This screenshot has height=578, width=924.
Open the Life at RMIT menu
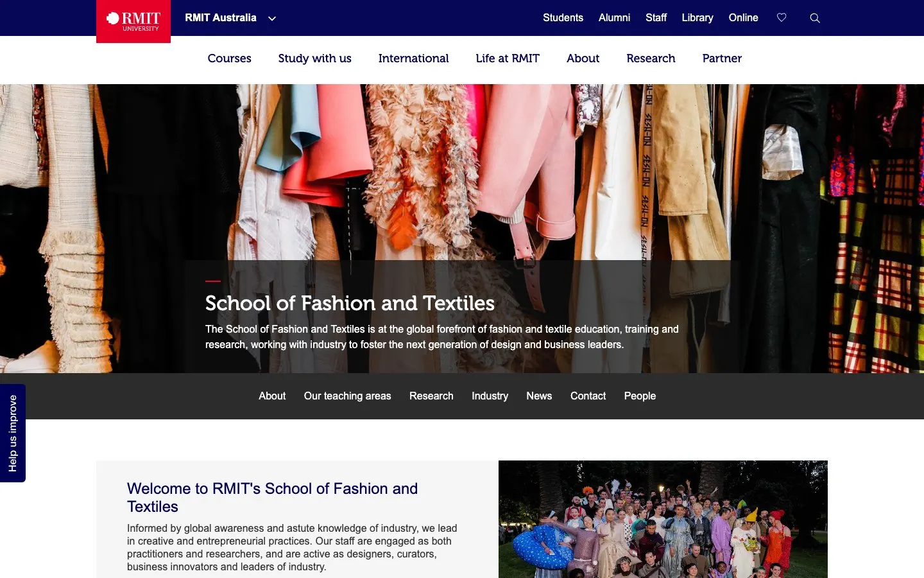tap(508, 58)
